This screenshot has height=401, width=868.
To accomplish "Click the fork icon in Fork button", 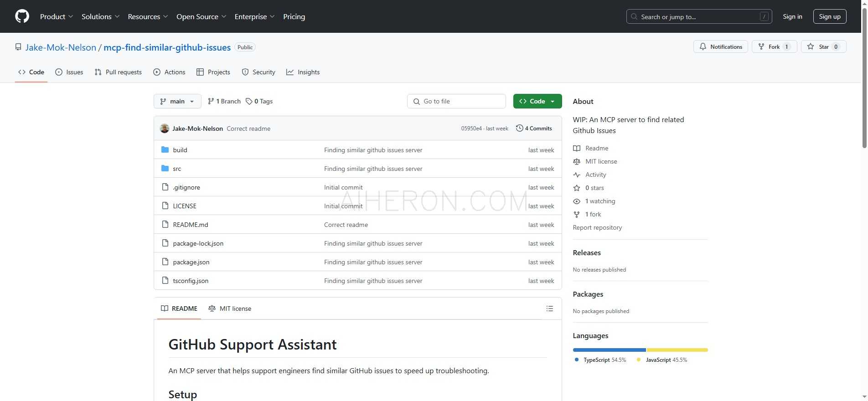I will pyautogui.click(x=761, y=46).
